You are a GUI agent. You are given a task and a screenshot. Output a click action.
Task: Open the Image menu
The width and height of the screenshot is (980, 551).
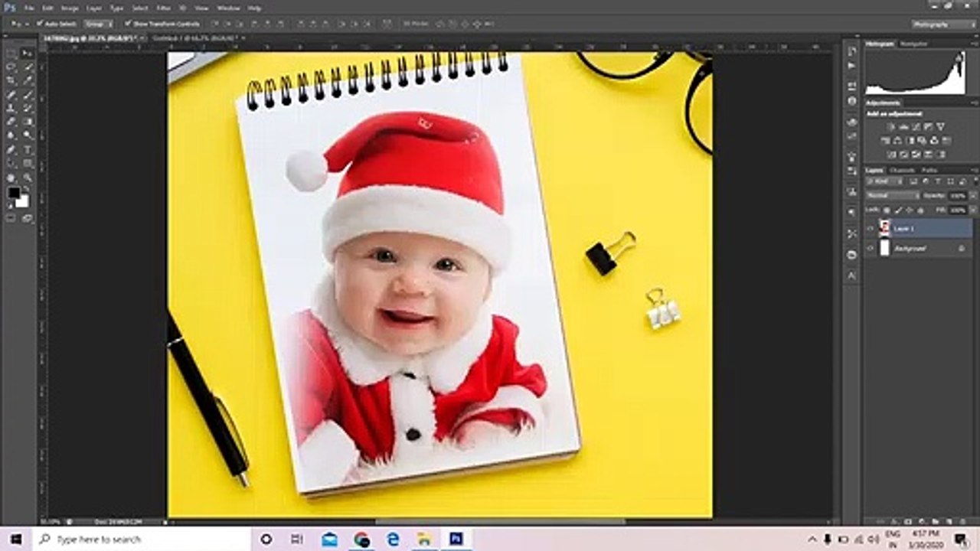(70, 8)
